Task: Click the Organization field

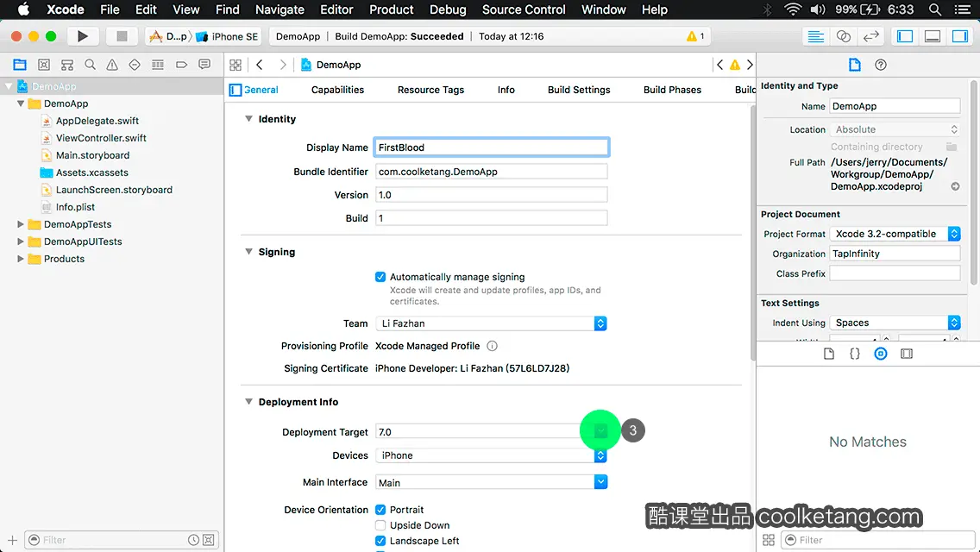Action: click(895, 254)
